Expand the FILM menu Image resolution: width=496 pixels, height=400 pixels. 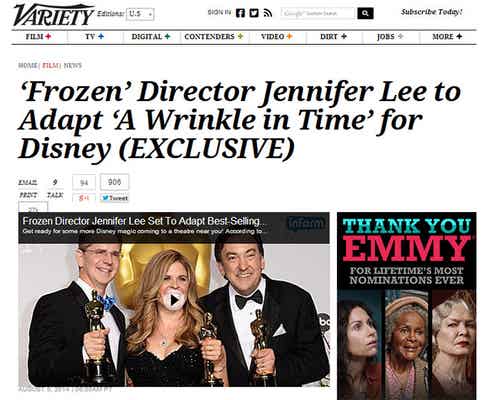click(39, 37)
